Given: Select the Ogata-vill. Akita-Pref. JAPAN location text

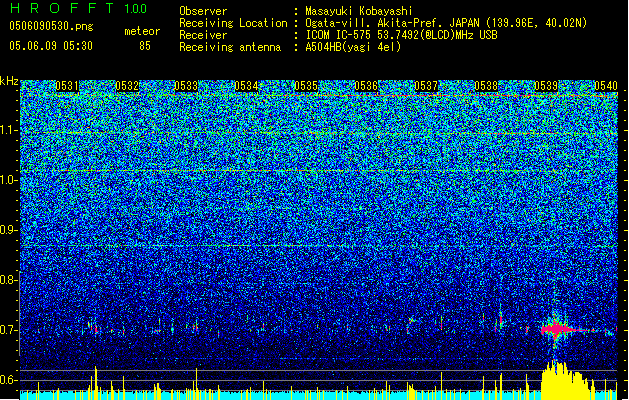Looking at the screenshot, I should click(x=446, y=23).
